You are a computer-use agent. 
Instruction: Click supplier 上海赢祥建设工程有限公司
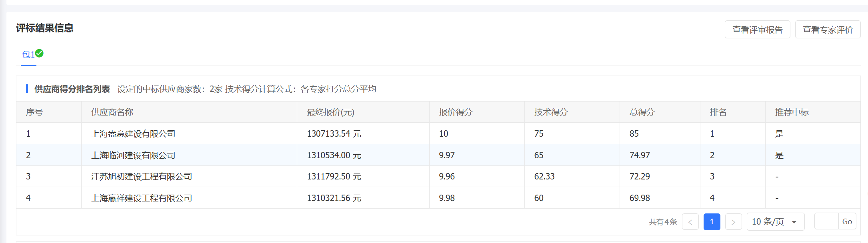click(x=142, y=198)
